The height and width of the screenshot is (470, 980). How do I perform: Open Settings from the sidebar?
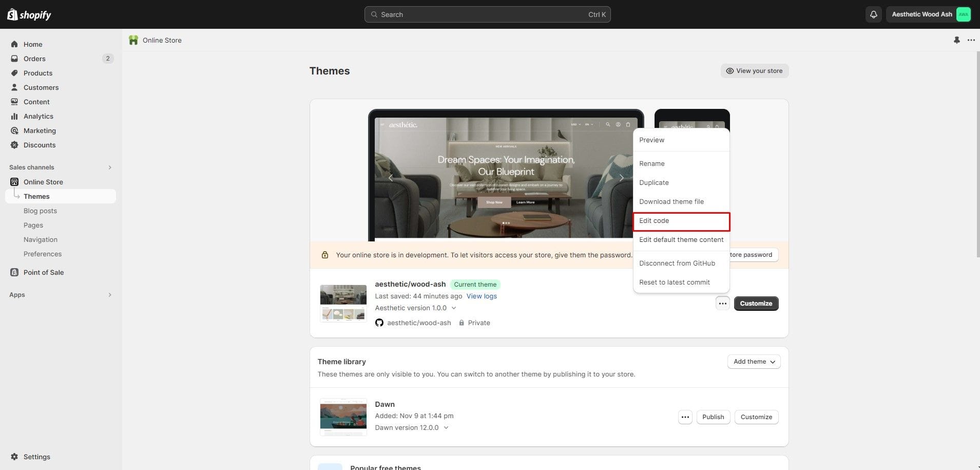pyautogui.click(x=36, y=457)
